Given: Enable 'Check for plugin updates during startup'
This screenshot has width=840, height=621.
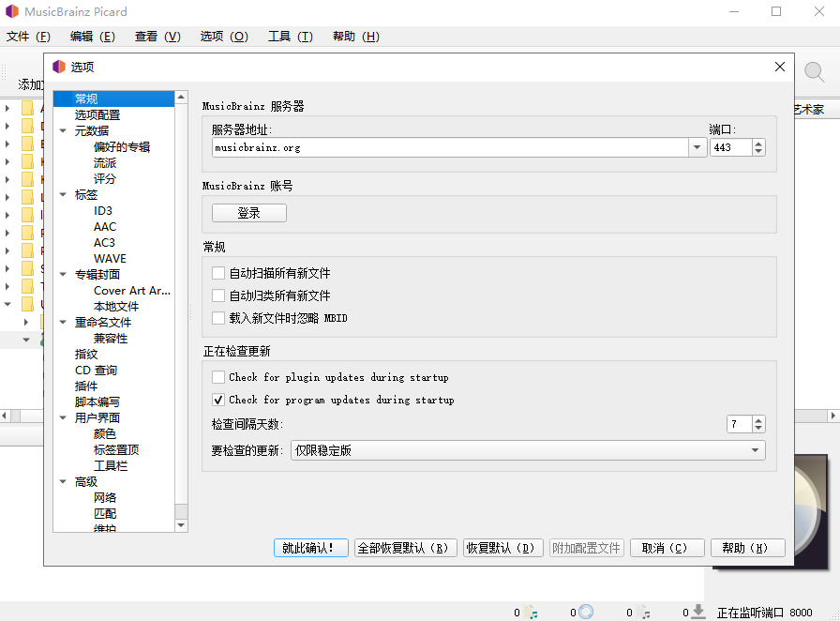Looking at the screenshot, I should pos(218,377).
